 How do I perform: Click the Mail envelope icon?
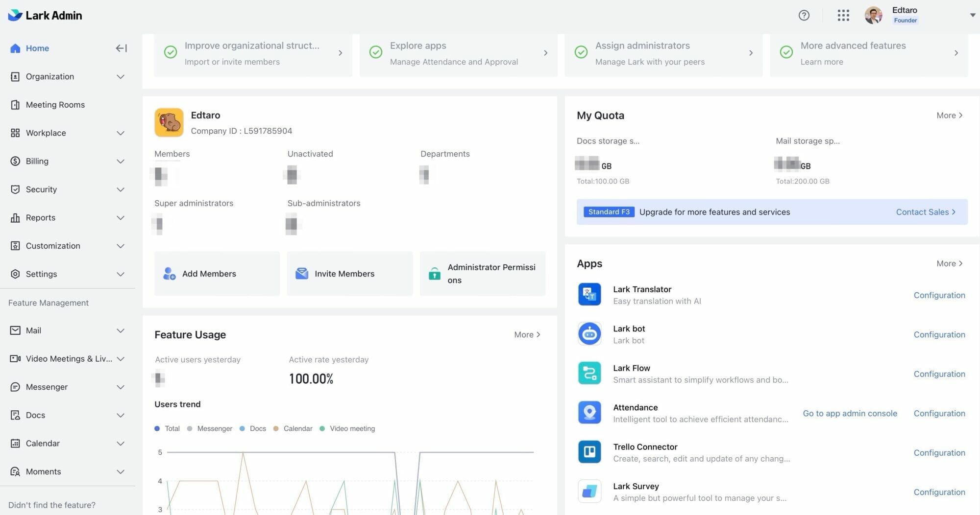(15, 330)
